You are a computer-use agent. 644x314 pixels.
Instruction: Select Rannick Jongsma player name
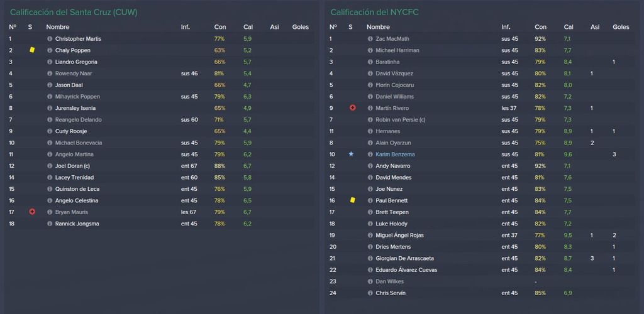click(77, 224)
